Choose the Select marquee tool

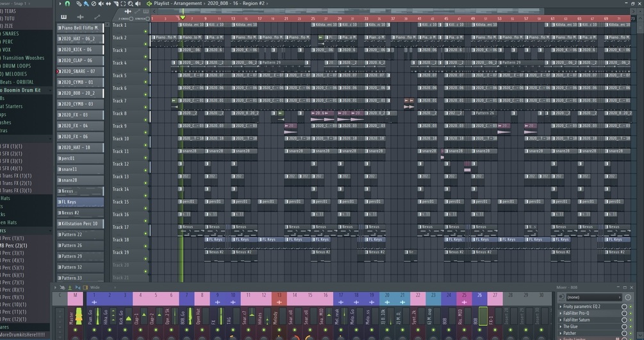click(x=123, y=3)
